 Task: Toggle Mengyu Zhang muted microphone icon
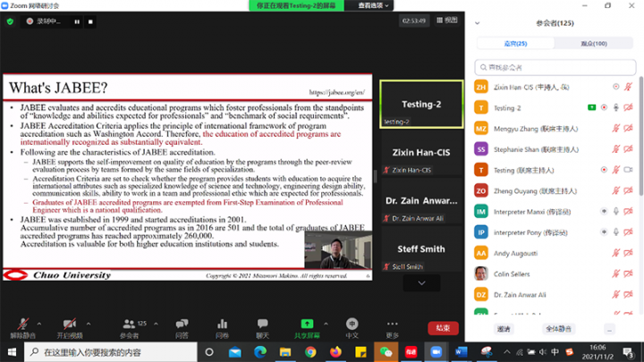(615, 129)
